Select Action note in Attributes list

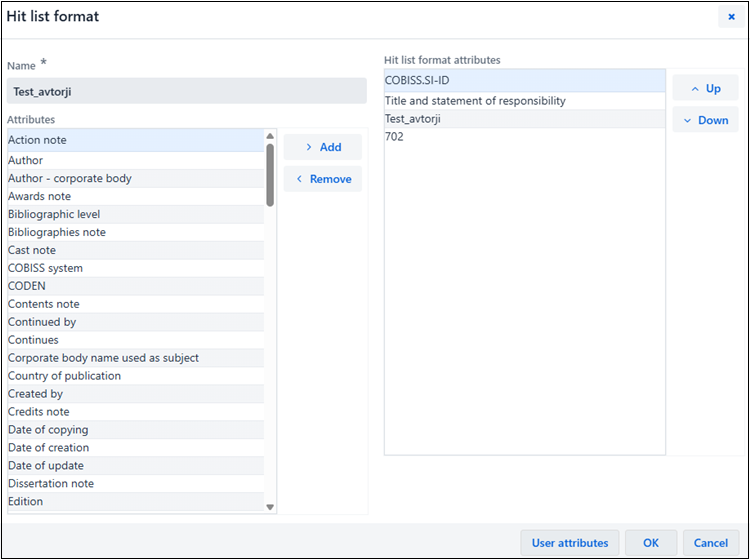[136, 140]
